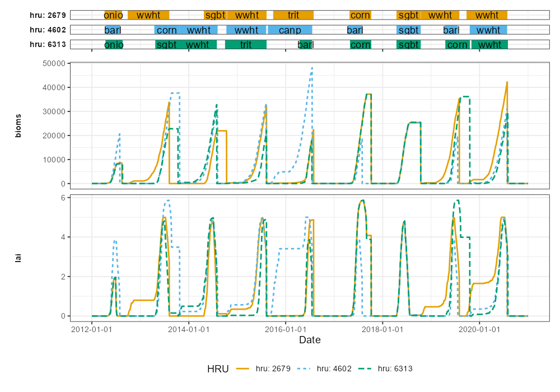560x392 pixels.
Task: Click the 2016-01-01 date tick label
Action: [x=286, y=330]
